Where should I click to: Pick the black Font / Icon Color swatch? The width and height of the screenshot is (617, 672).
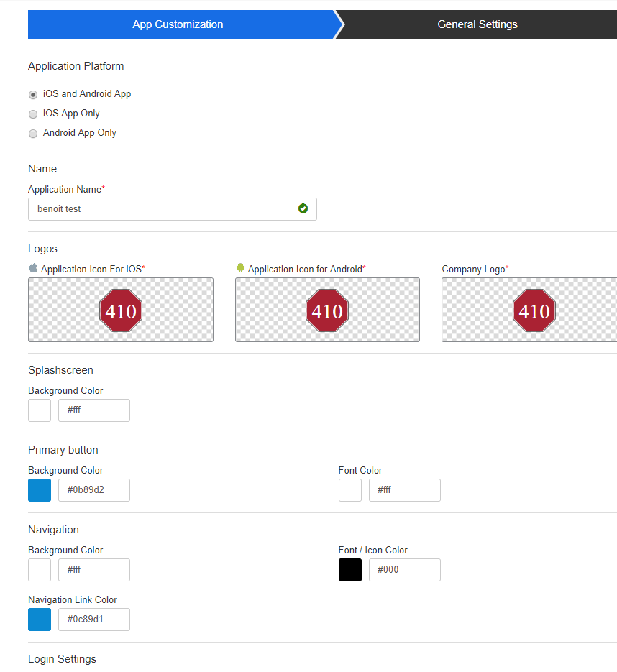[x=350, y=570]
